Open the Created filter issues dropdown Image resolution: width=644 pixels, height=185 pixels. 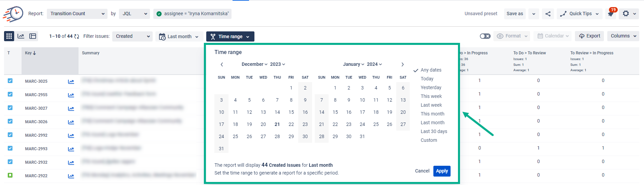click(x=132, y=36)
